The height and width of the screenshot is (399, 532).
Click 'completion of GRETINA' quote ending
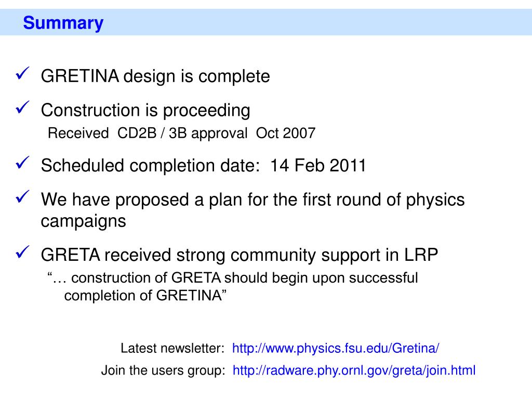point(145,296)
